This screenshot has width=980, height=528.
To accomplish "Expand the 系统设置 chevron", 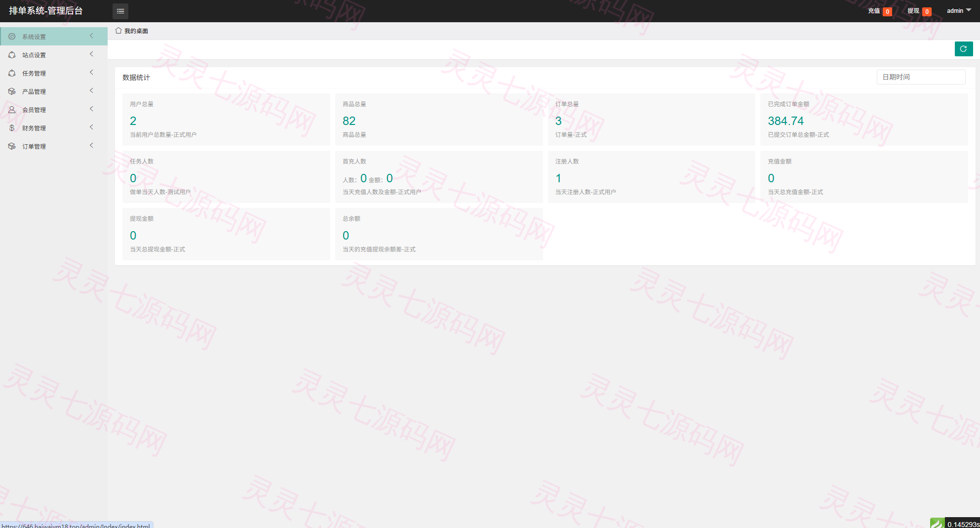I will pos(91,36).
